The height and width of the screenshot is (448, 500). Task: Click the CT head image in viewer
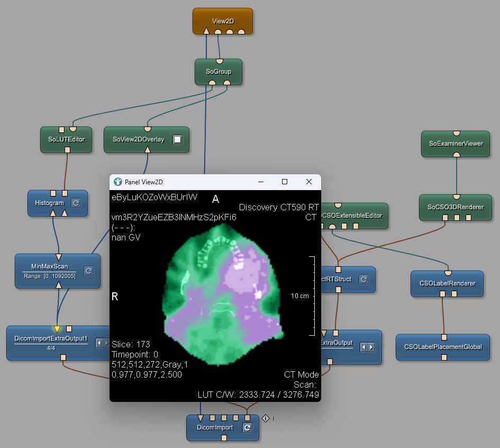[x=222, y=297]
